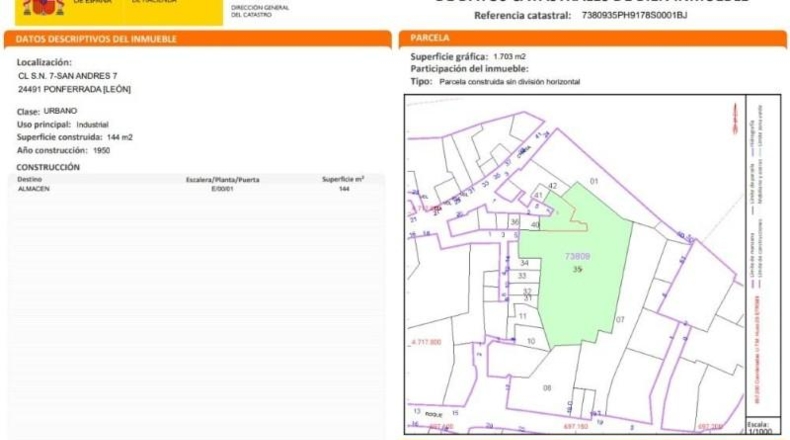Click the 'Superficie m²' column header

click(343, 179)
